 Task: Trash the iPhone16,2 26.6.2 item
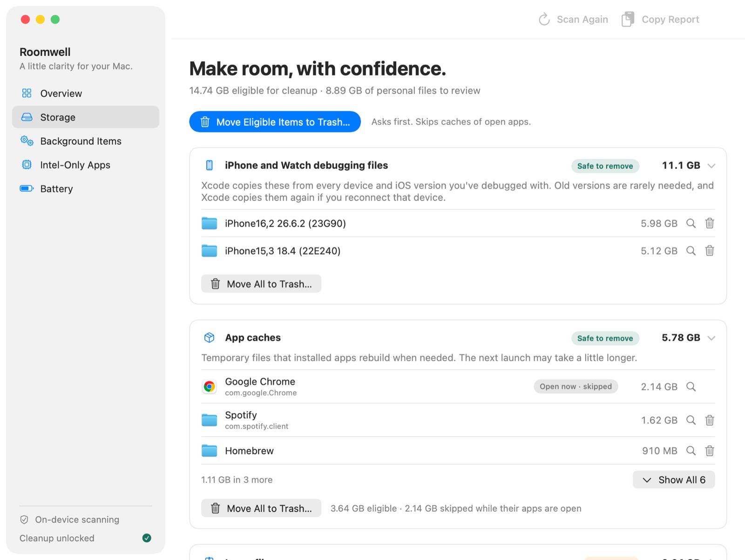(x=710, y=223)
